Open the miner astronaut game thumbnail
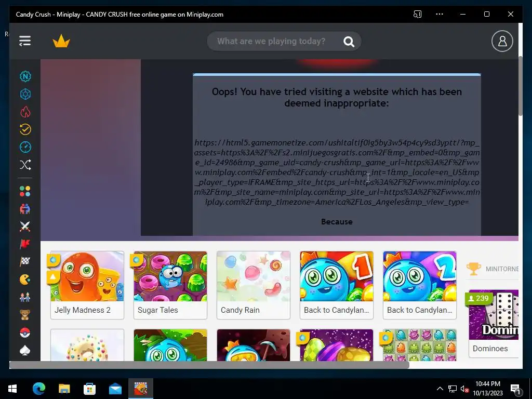The width and height of the screenshot is (532, 399). (254, 345)
